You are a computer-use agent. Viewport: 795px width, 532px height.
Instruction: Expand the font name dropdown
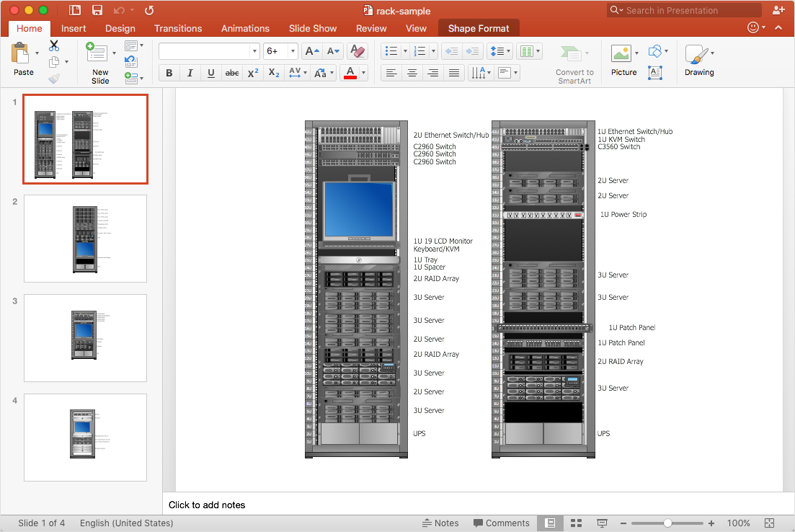pyautogui.click(x=254, y=51)
